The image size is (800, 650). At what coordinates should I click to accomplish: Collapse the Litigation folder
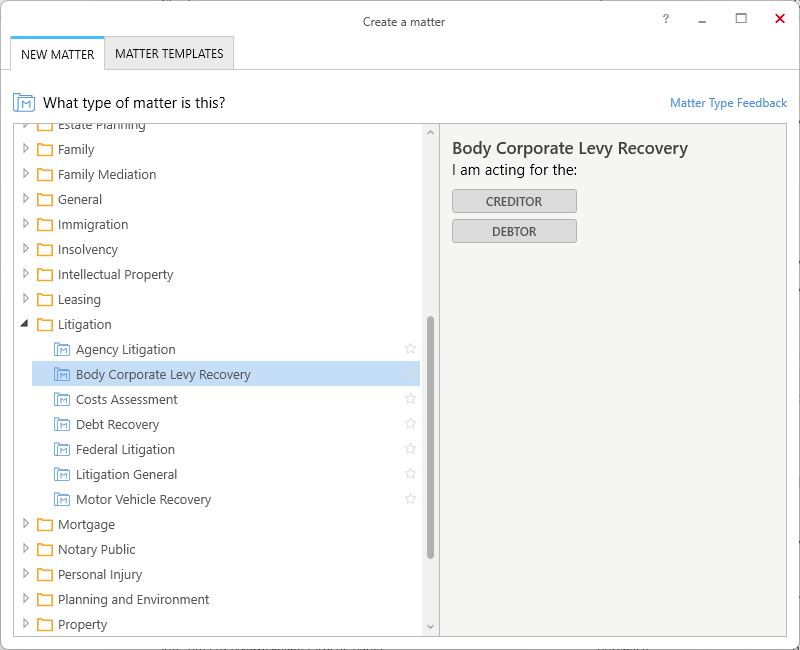click(24, 323)
